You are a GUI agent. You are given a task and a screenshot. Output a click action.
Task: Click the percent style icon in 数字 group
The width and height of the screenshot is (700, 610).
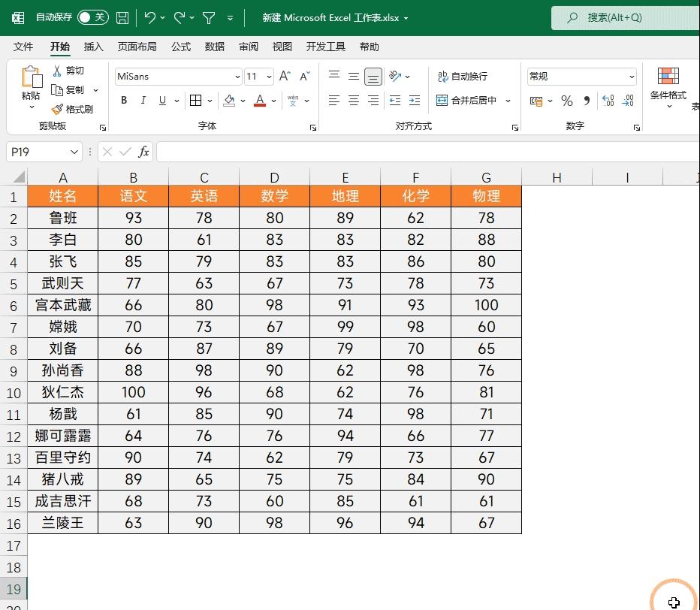pos(566,101)
